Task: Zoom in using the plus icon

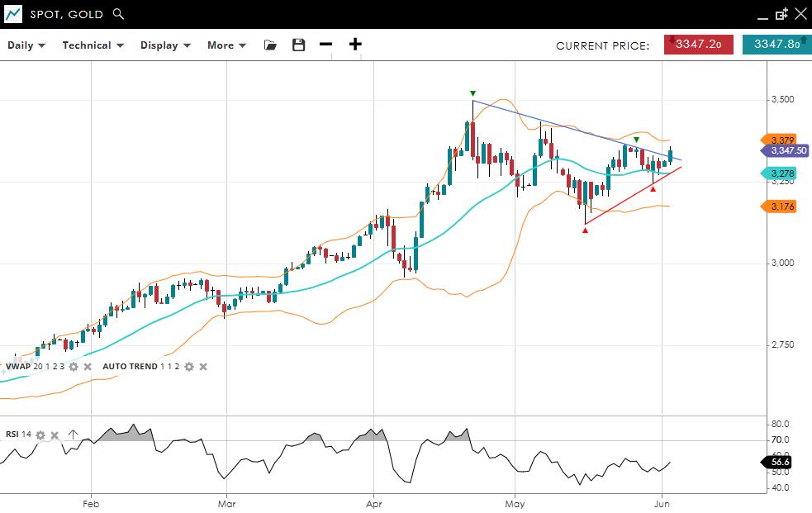Action: tap(355, 45)
